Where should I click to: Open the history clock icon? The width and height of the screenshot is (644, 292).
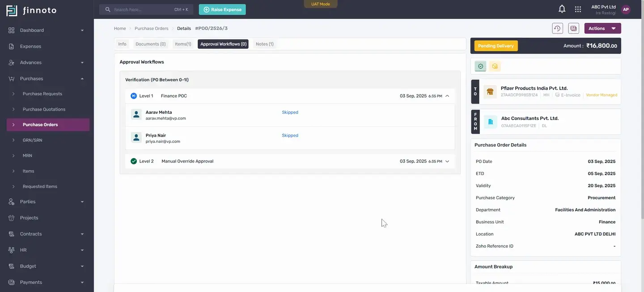[x=557, y=28]
